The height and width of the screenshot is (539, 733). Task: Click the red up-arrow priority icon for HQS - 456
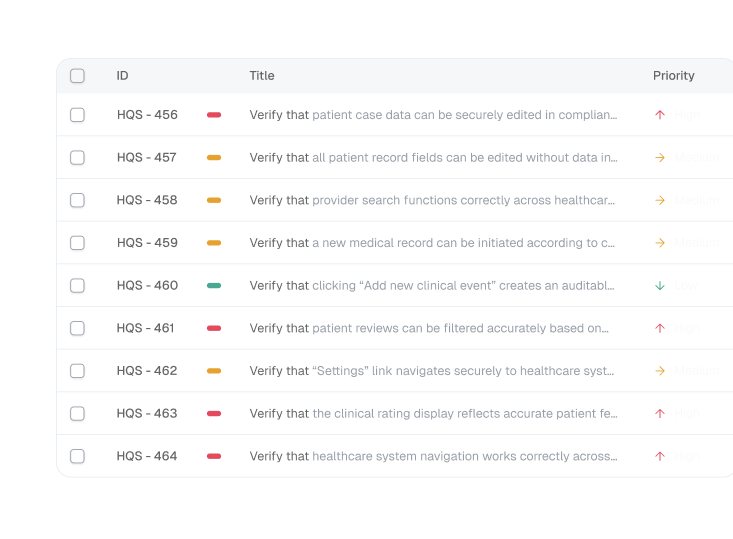tap(660, 115)
